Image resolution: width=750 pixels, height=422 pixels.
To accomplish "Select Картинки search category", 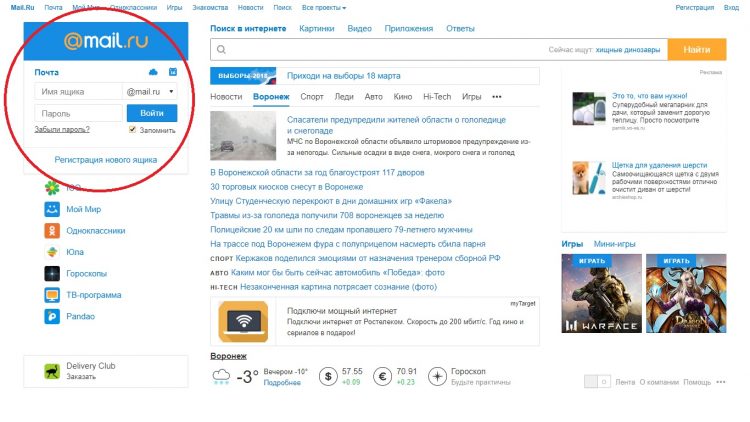I will tap(317, 29).
